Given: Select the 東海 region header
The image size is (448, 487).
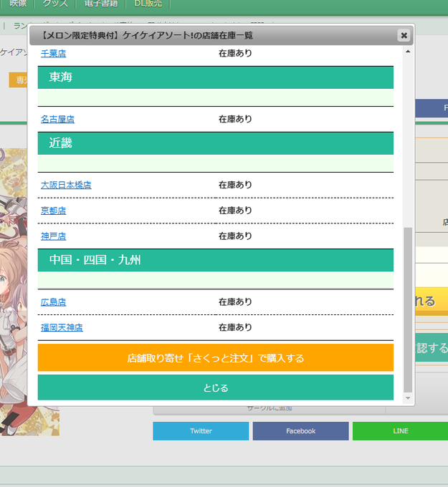Looking at the screenshot, I should point(216,77).
